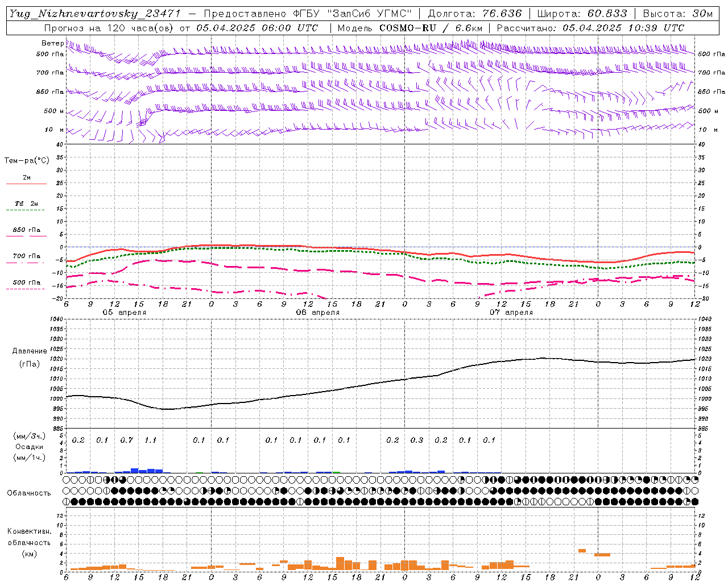Image resolution: width=728 pixels, height=582 pixels.
Task: Click the forecast period text Прогноз на 120 часа(ов)
Action: 110,28
